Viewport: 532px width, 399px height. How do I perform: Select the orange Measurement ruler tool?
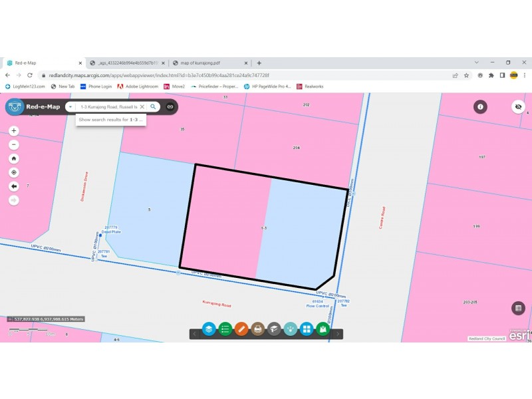(241, 329)
